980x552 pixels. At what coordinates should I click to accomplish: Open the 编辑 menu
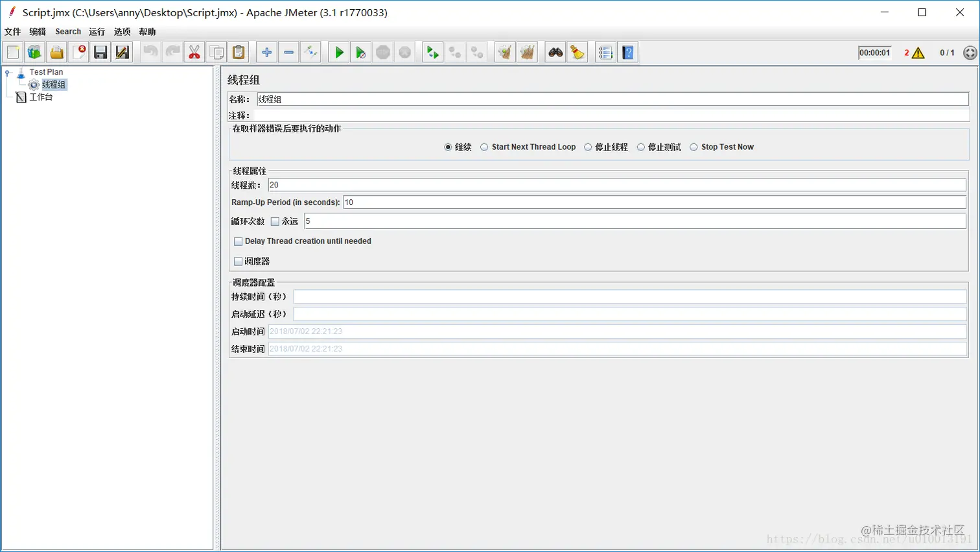38,32
